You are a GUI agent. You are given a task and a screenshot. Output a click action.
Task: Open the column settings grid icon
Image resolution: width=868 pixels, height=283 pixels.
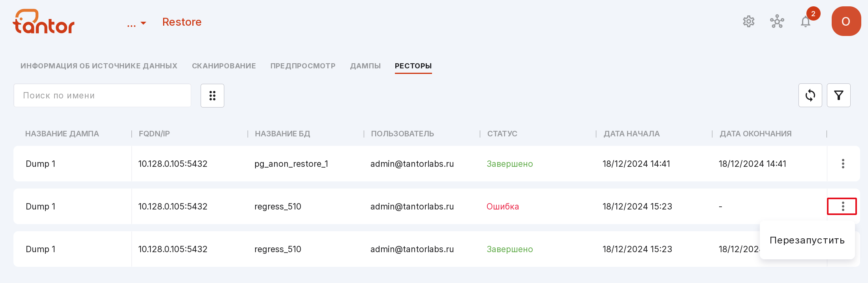[x=212, y=96]
